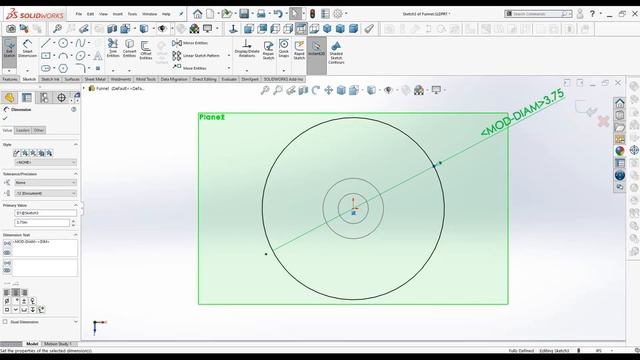Collapse the Tolerance/Precision section

[x=76, y=174]
